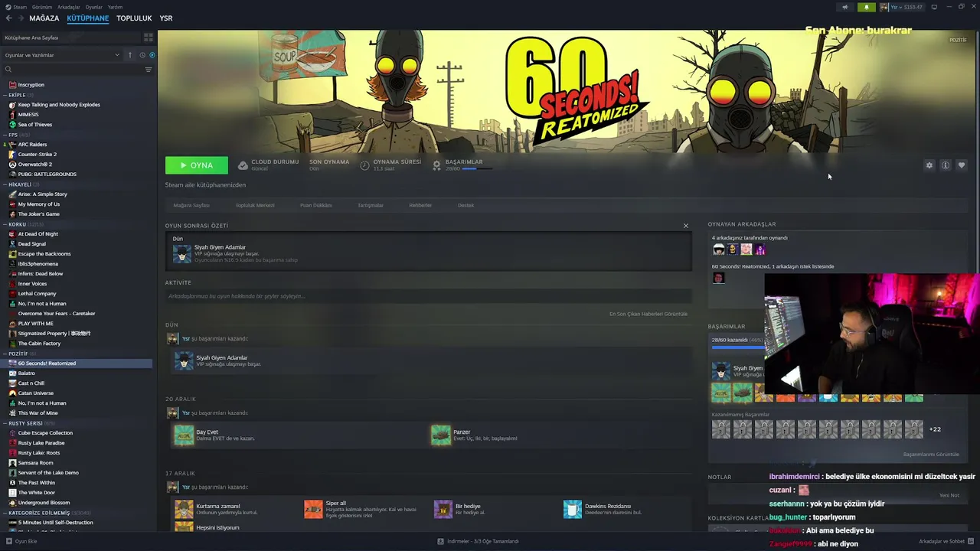
Task: Open Panzer achievement icon
Action: (x=441, y=435)
